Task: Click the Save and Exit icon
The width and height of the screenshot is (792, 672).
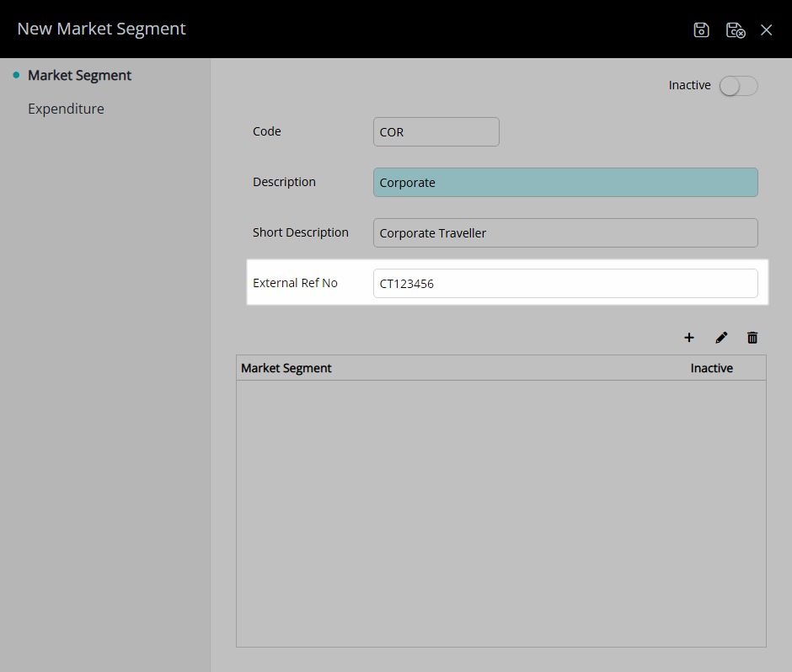Action: click(x=736, y=29)
